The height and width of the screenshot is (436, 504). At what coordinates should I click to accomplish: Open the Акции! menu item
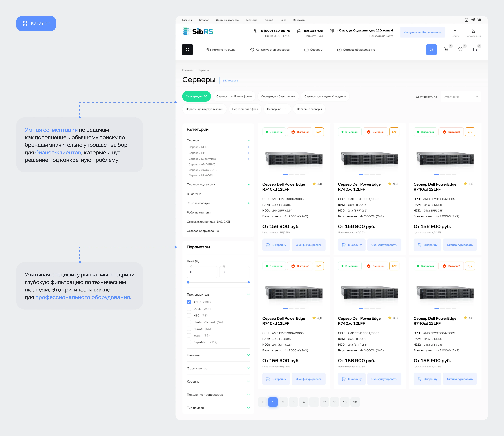click(269, 20)
